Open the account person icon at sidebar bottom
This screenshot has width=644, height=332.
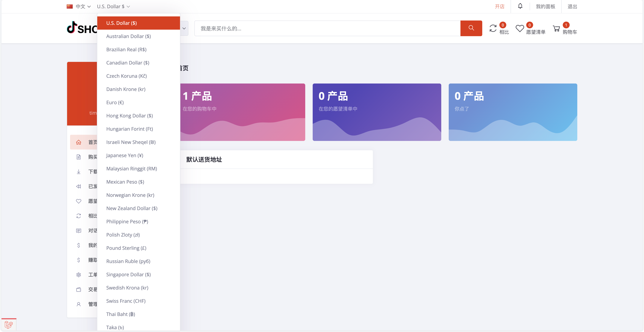79,304
